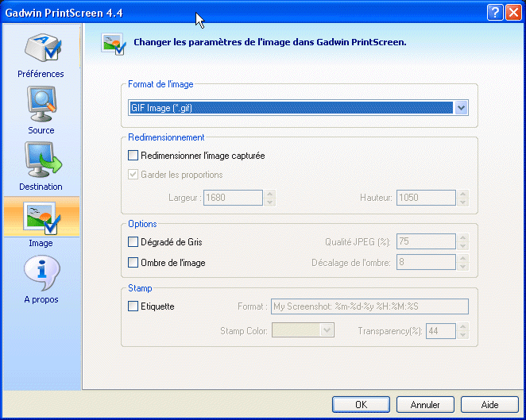Decrease Hauteur with the down spinner
The image size is (526, 420).
463,202
